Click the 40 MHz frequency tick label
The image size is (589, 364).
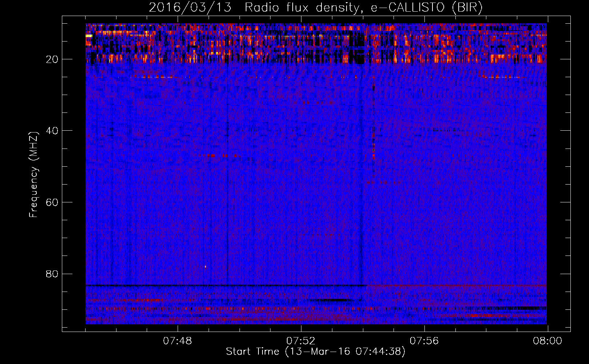tap(52, 131)
